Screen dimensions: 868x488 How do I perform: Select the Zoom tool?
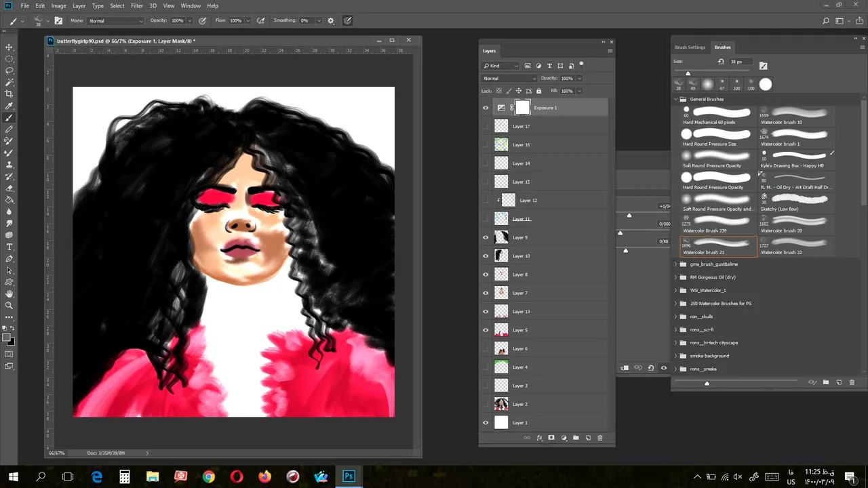click(9, 305)
